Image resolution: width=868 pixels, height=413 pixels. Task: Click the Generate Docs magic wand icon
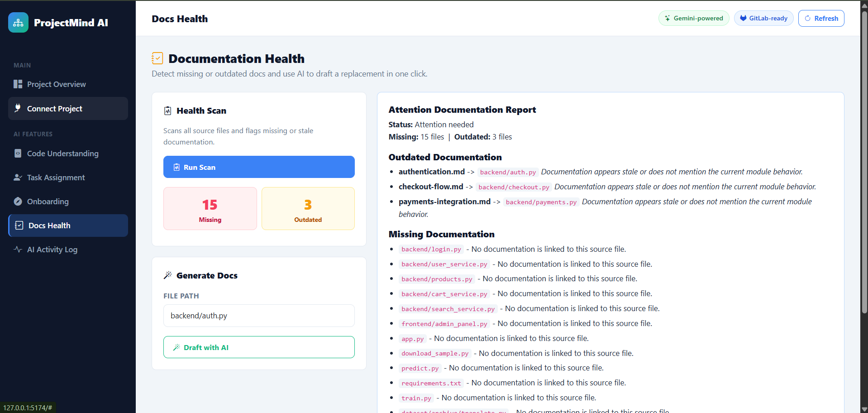point(168,275)
